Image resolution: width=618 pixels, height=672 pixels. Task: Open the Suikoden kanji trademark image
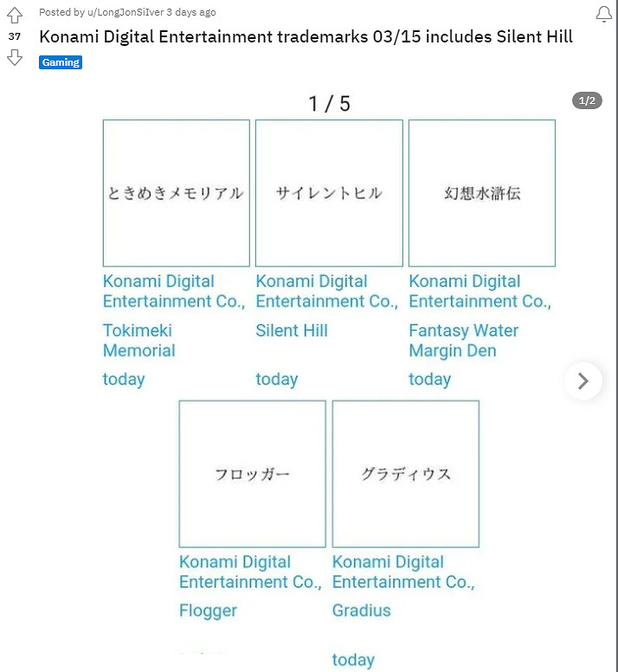pos(482,193)
